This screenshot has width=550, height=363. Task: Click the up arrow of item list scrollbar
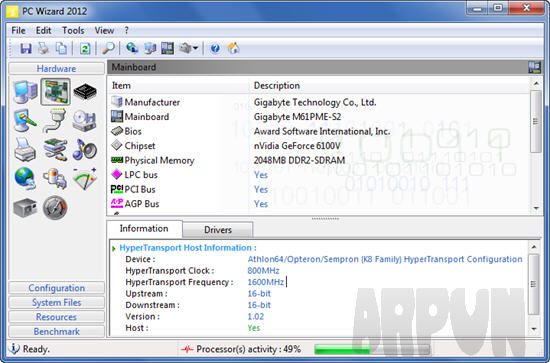pos(536,83)
